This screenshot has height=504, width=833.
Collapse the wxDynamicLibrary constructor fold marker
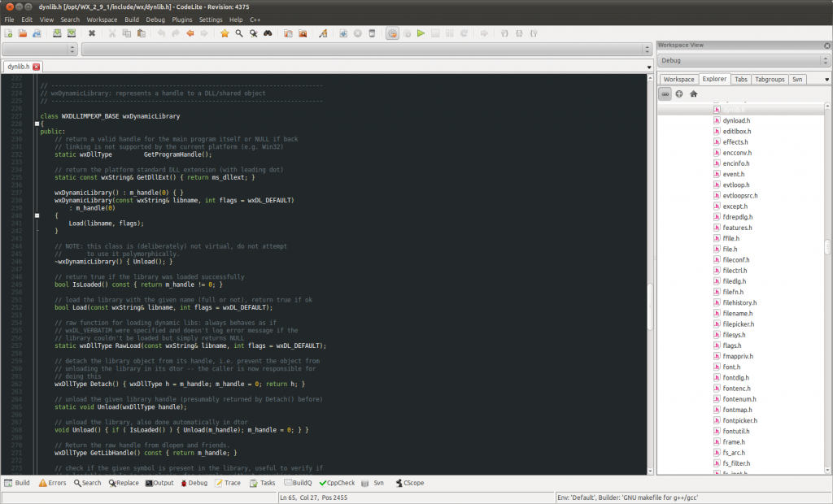[37, 215]
